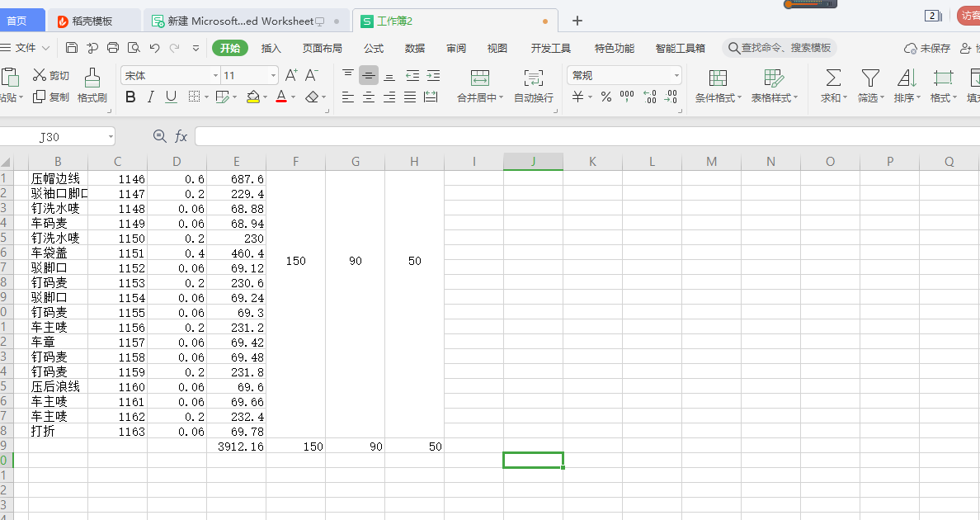Click the fx insert function icon

pos(181,136)
